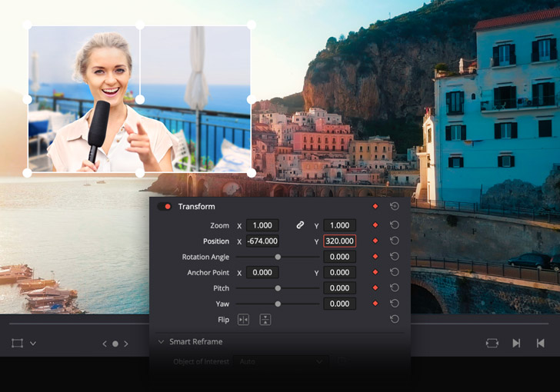Click the horizontal Flip icon
Viewport: 560px width, 392px height.
tap(243, 320)
